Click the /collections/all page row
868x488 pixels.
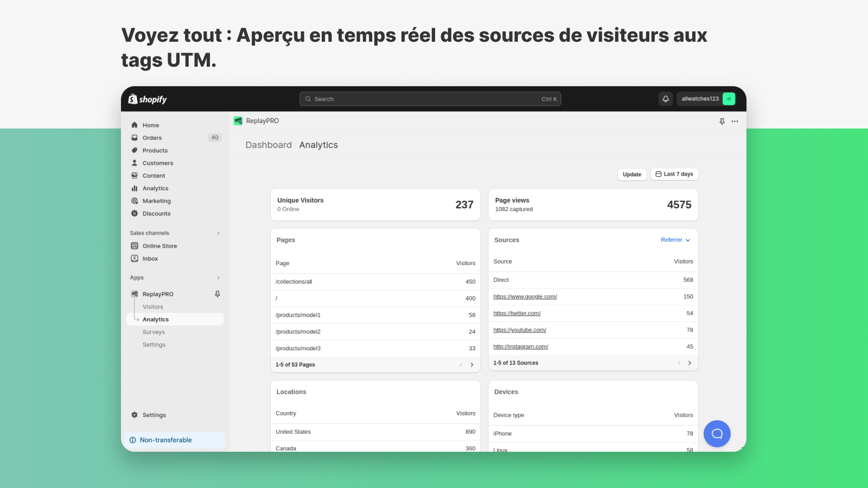(375, 282)
